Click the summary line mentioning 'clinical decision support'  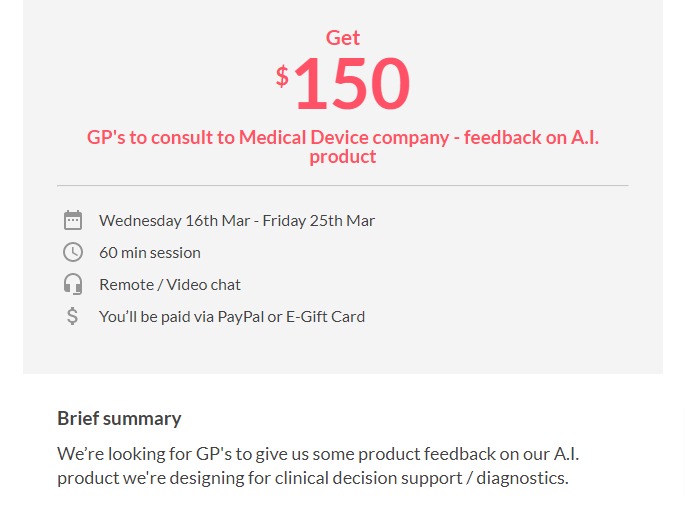click(x=313, y=478)
